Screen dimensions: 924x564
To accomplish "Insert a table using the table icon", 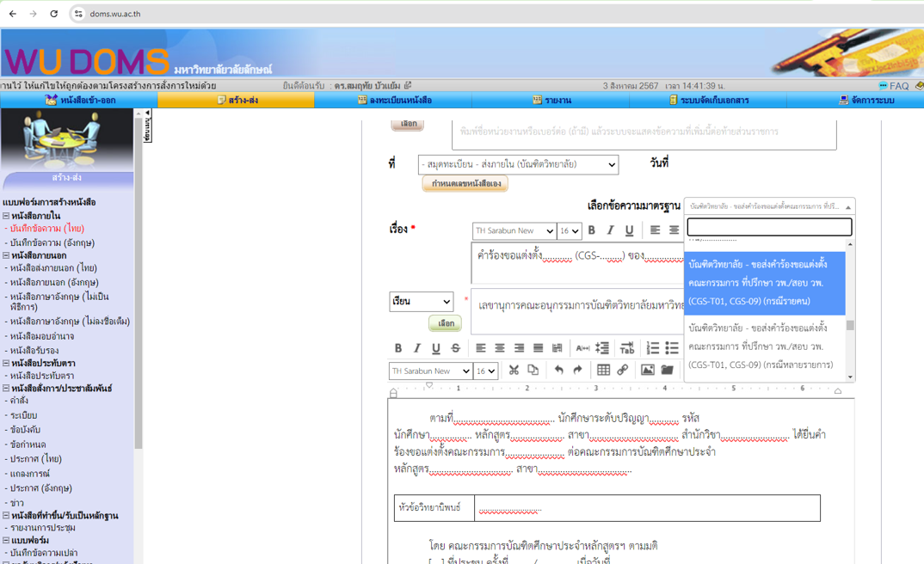I will (603, 371).
